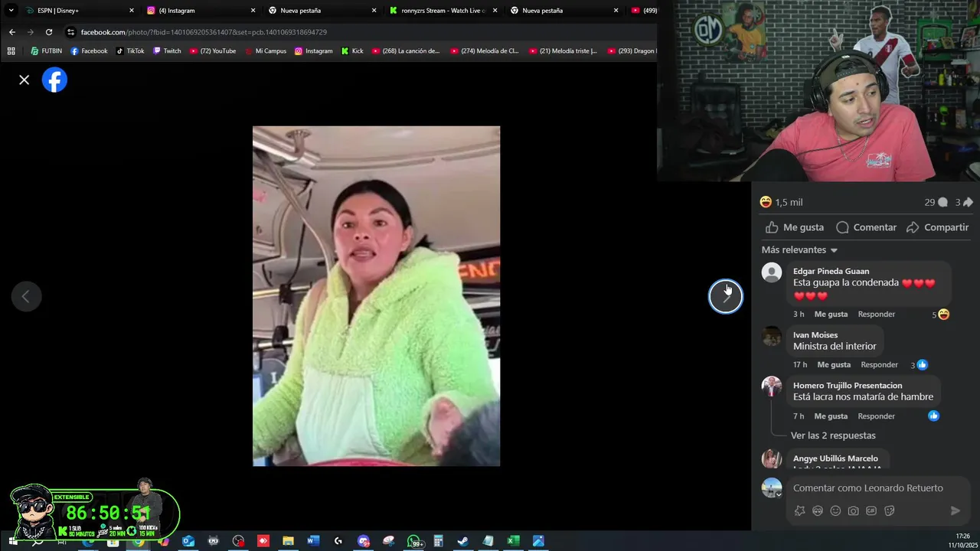
Task: Open Excel from the taskbar
Action: [513, 541]
